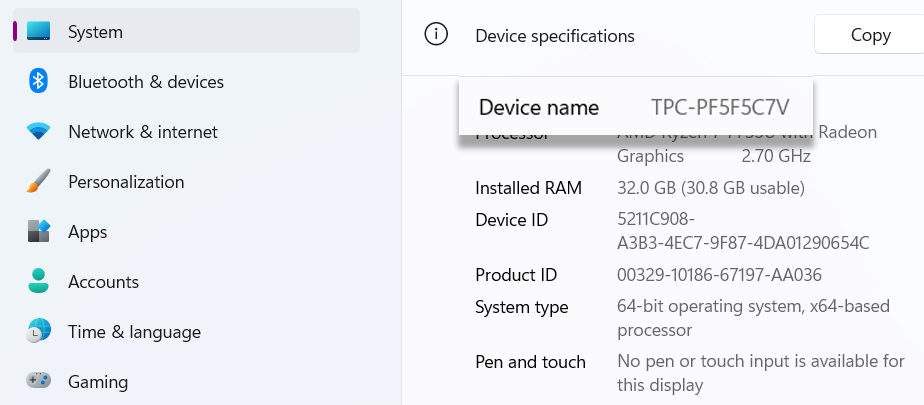Click the Gaming controller icon
This screenshot has height=405, width=924.
[x=38, y=382]
